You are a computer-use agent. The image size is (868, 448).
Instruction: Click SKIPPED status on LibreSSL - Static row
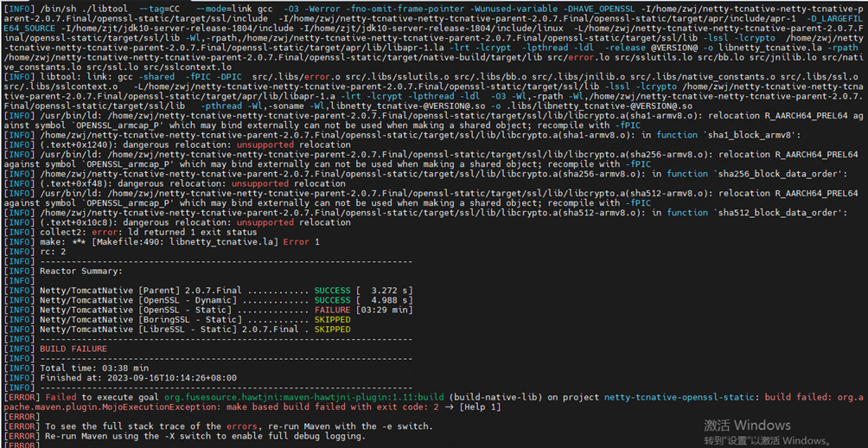pos(333,330)
